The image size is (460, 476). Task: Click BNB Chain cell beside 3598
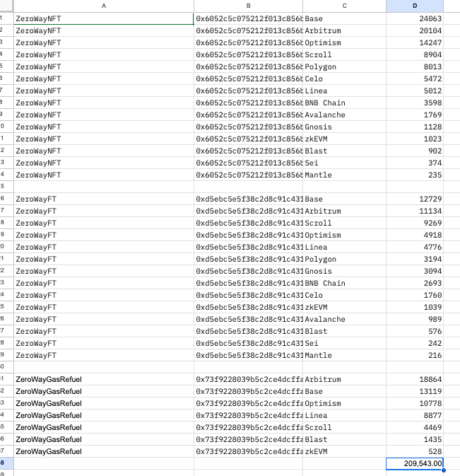tap(344, 103)
